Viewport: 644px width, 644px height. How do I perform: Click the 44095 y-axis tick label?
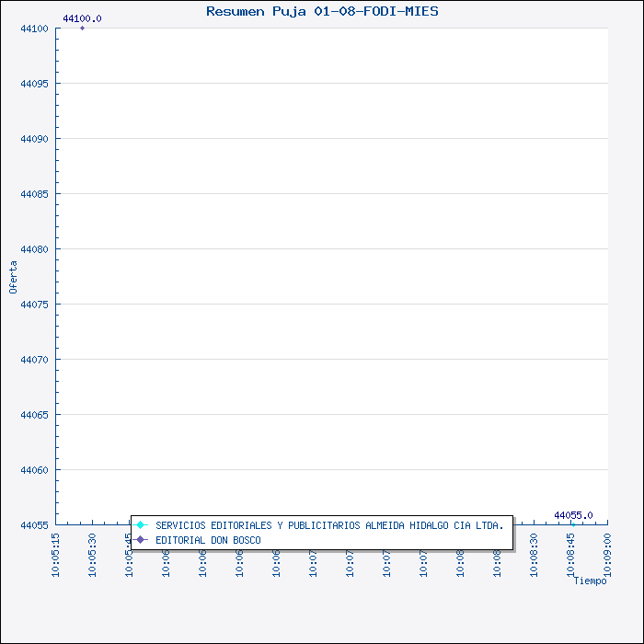coord(34,84)
